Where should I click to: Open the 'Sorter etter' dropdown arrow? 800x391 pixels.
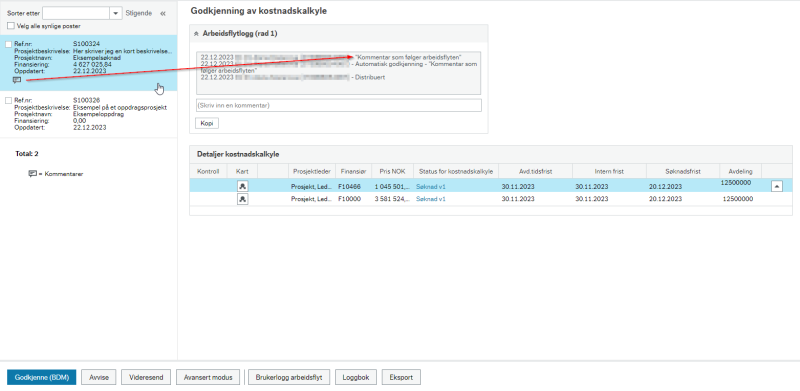tap(116, 13)
